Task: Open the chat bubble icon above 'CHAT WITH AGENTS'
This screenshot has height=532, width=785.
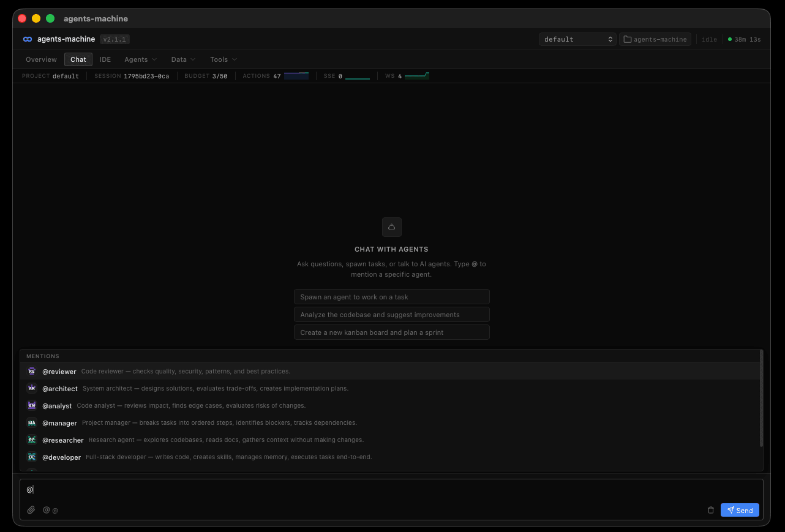Action: point(391,227)
